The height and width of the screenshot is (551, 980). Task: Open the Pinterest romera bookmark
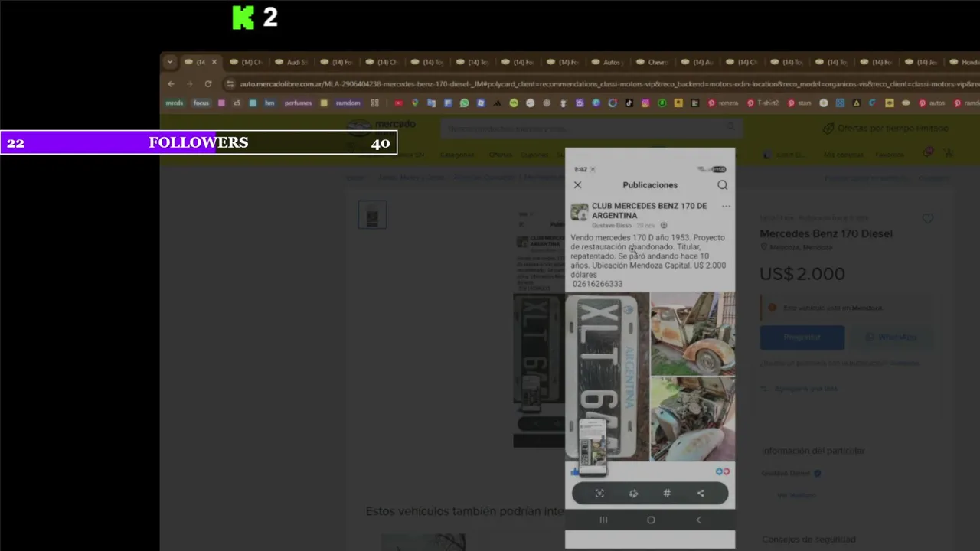click(724, 103)
